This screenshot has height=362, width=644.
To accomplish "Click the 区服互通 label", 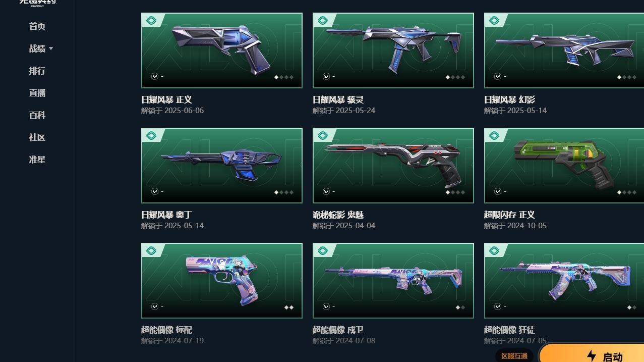I will click(514, 356).
